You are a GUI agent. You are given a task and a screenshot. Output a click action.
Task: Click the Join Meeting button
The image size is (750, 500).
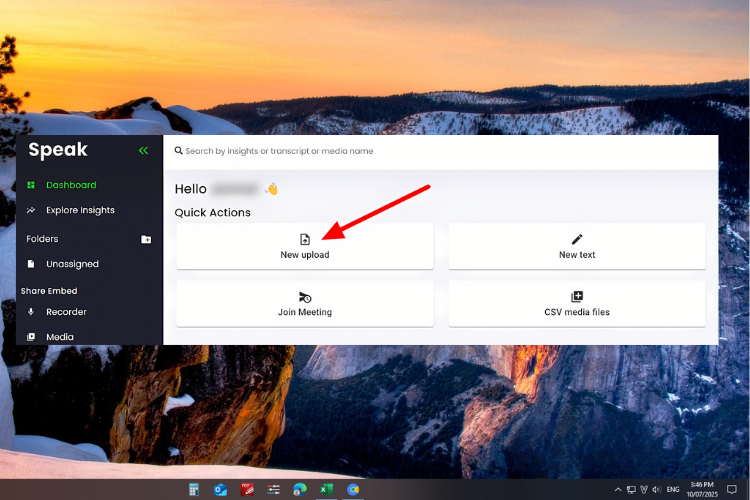pos(305,303)
